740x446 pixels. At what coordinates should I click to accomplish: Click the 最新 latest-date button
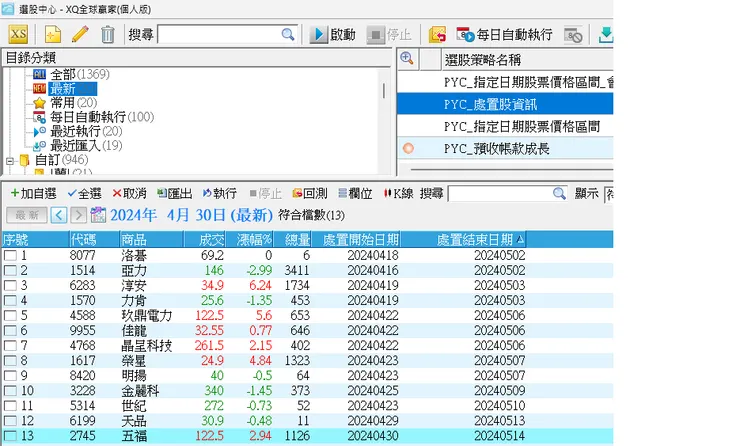tap(27, 215)
